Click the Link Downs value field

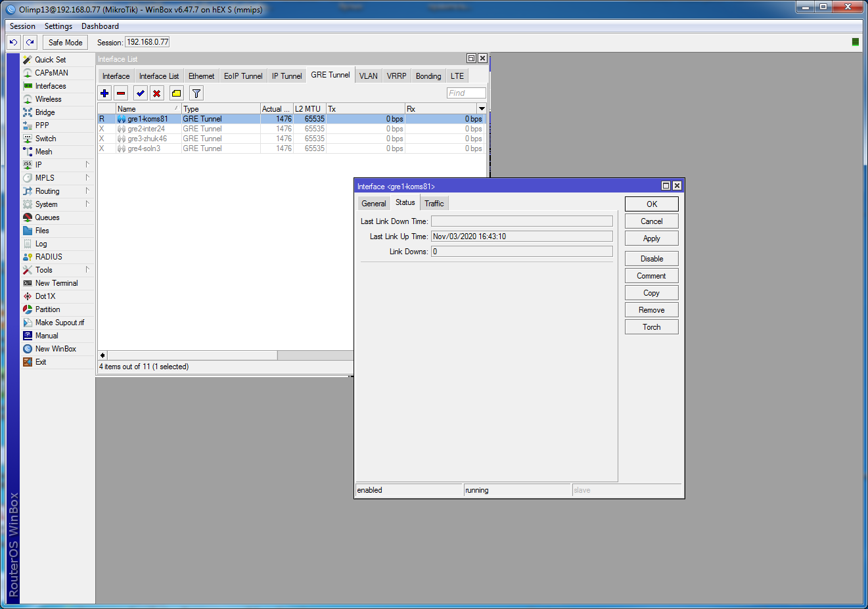point(522,252)
